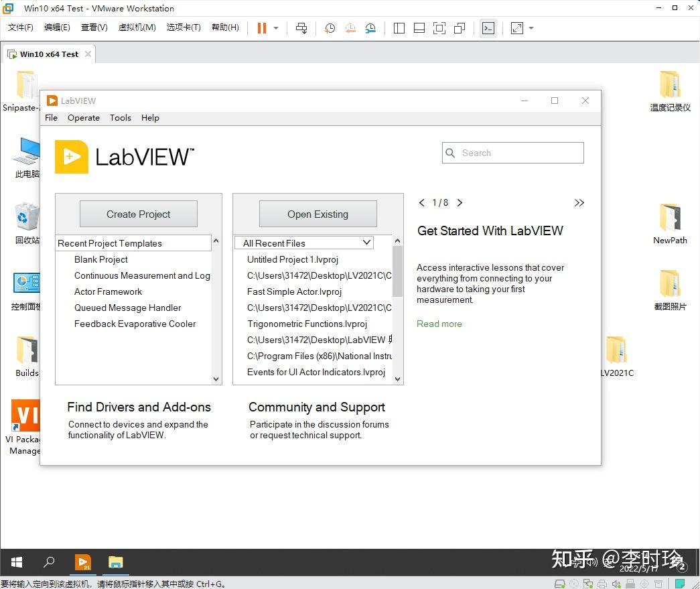The width and height of the screenshot is (700, 589).
Task: Show or hide the VMware library panel
Action: click(x=399, y=28)
